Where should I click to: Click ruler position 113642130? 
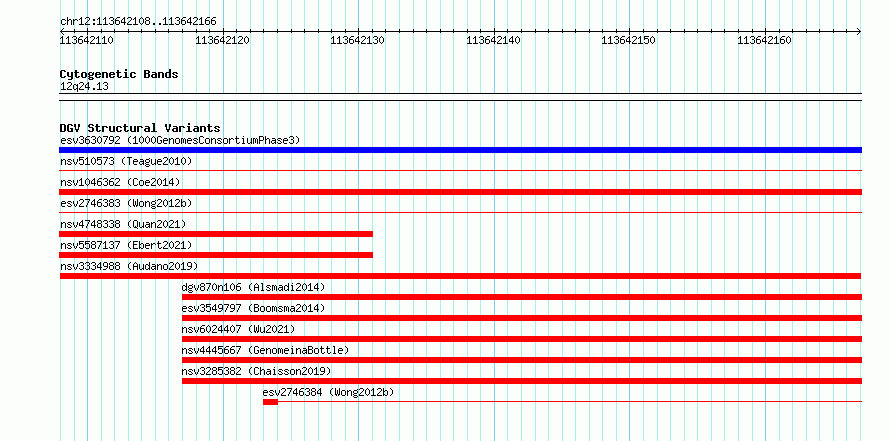pos(357,40)
